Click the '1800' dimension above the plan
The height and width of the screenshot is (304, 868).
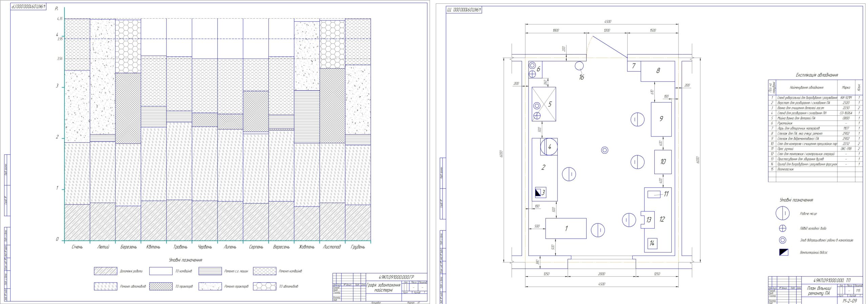pos(556,30)
